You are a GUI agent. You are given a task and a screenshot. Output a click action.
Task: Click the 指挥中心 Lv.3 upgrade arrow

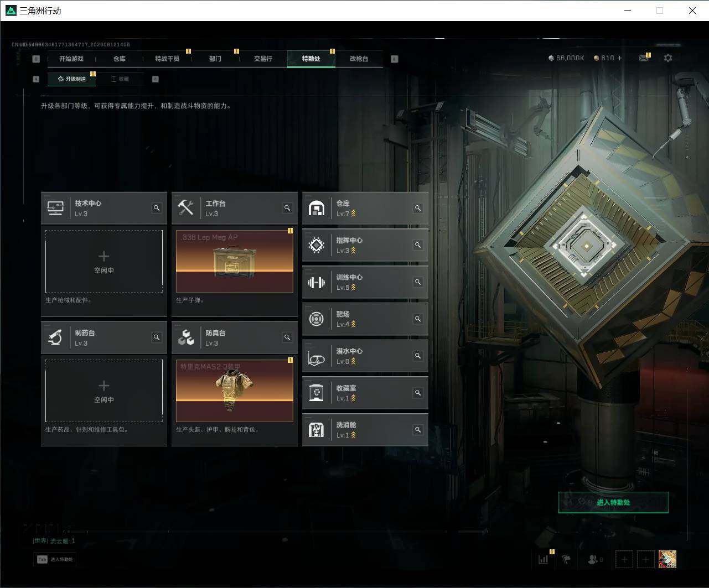pyautogui.click(x=354, y=251)
